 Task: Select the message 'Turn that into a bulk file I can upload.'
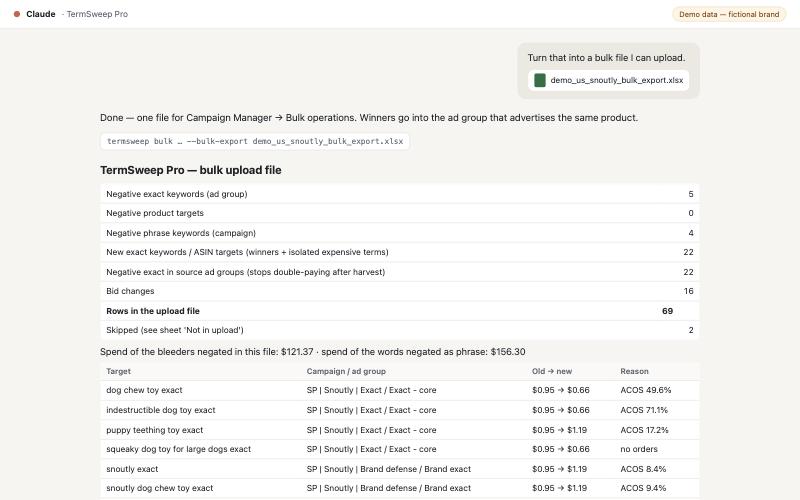pyautogui.click(x=606, y=58)
